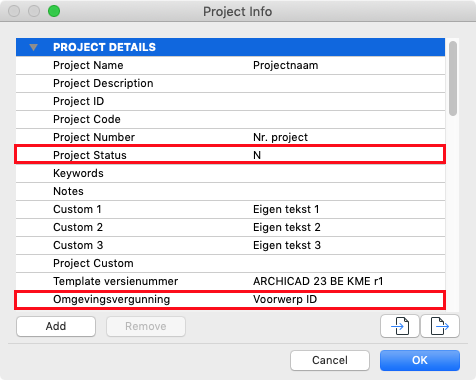The width and height of the screenshot is (476, 380).
Task: Select the highlighted Project Status row
Action: click(230, 155)
